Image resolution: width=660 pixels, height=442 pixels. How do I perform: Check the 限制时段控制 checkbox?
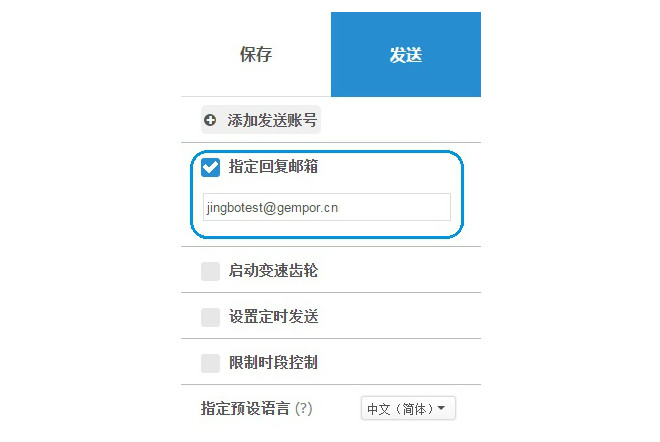coord(210,363)
